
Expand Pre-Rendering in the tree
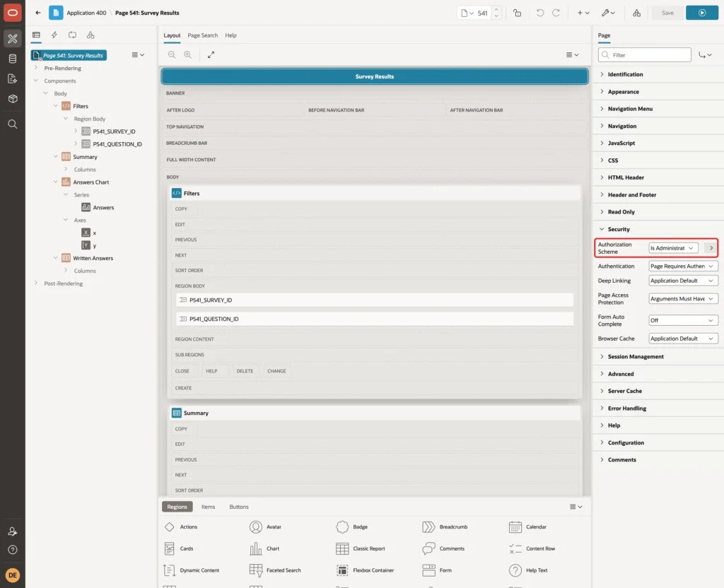pyautogui.click(x=36, y=68)
